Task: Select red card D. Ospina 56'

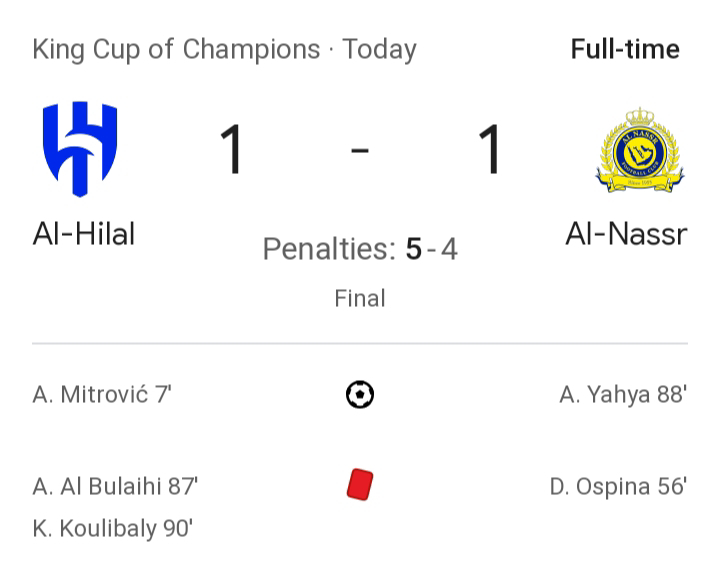Action: click(618, 486)
